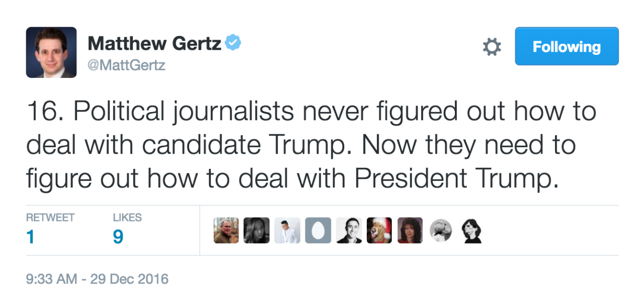Click the black-and-white long-haired woman avatar
The height and width of the screenshot is (303, 644).
257,231
